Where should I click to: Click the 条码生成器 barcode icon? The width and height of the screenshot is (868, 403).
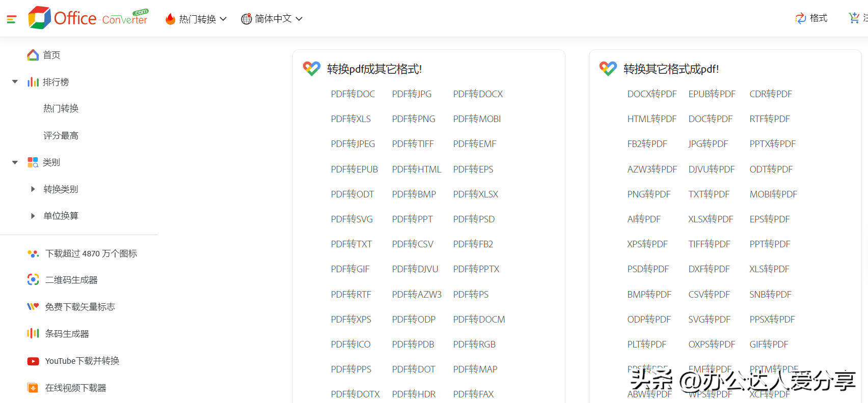33,333
